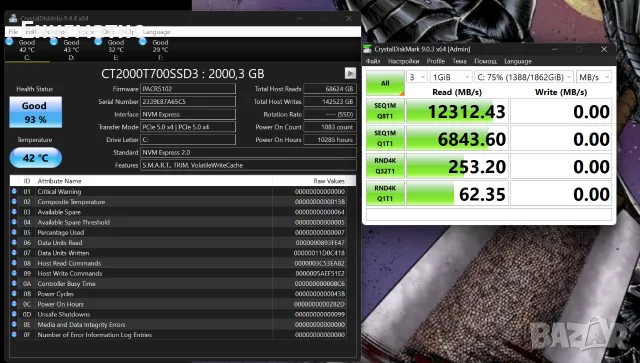Click the status dot of the 03 Available Spare row
640x363 pixels.
pos(14,212)
